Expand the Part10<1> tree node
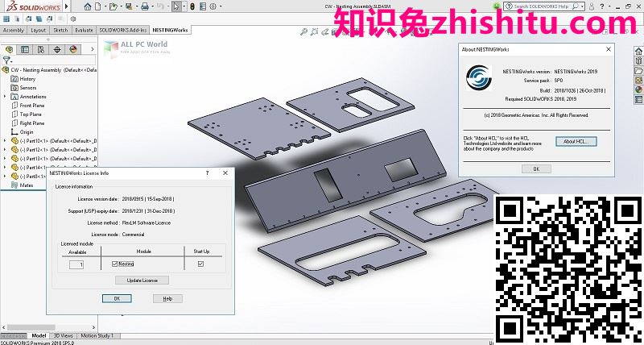Image resolution: width=644 pixels, height=345 pixels. click(5, 140)
